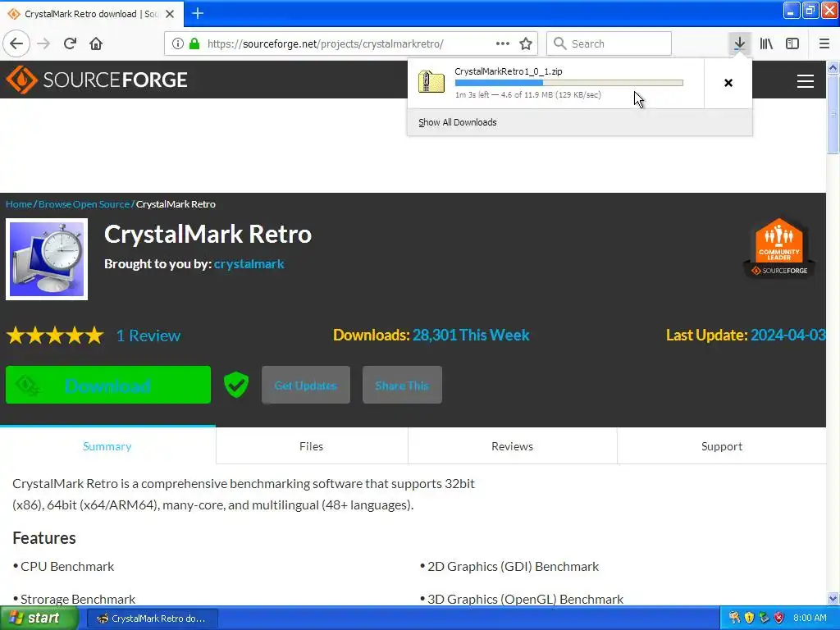
Task: Click the green Download button
Action: [x=108, y=385]
